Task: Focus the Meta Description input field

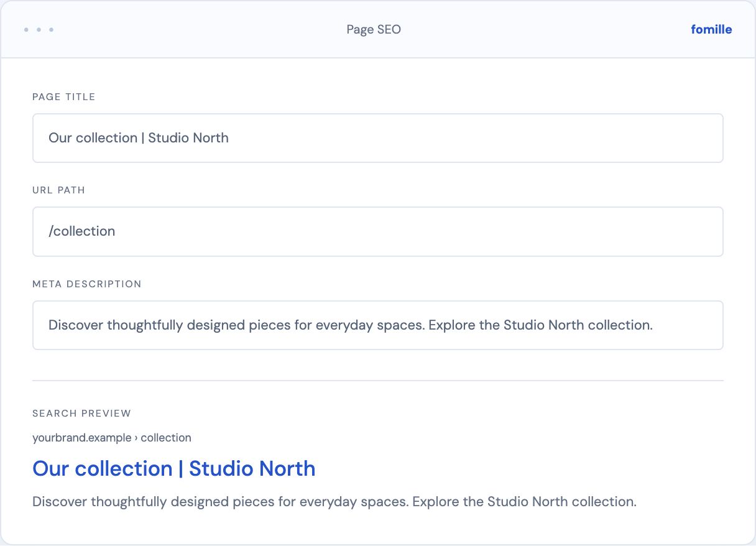Action: 378,325
